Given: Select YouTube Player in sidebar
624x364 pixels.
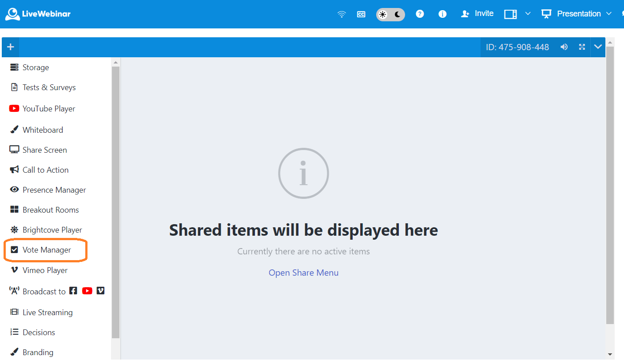Looking at the screenshot, I should 49,109.
